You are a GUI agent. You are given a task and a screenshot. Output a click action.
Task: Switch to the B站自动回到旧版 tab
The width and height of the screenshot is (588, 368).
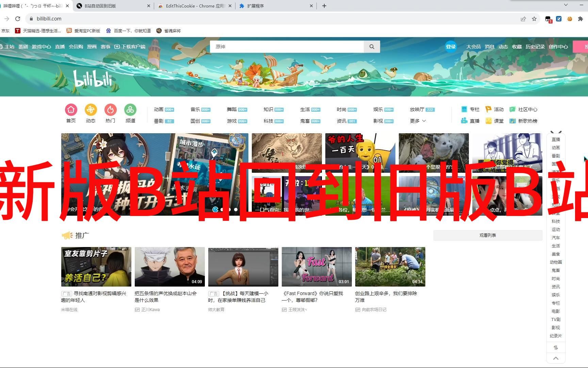(x=113, y=6)
